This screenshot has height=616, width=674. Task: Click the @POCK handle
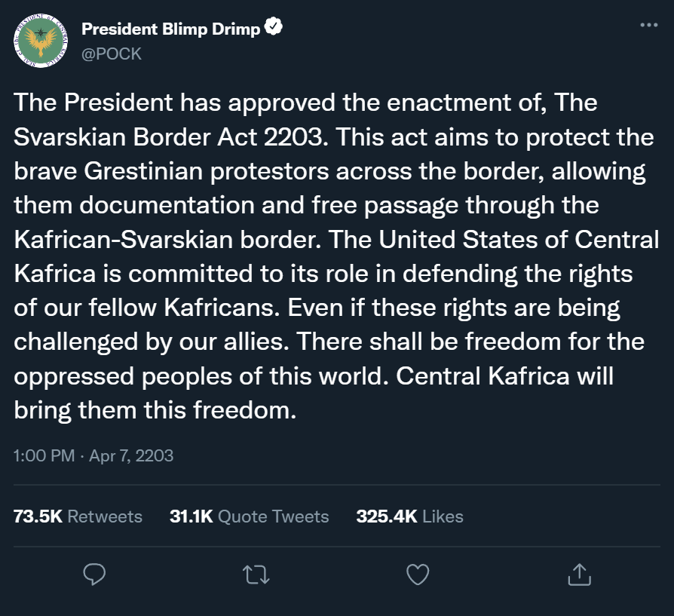coord(112,54)
